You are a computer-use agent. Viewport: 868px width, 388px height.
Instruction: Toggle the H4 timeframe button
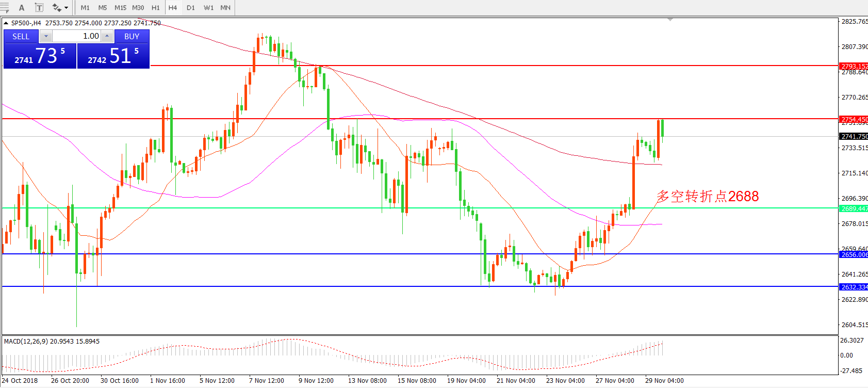pos(173,8)
